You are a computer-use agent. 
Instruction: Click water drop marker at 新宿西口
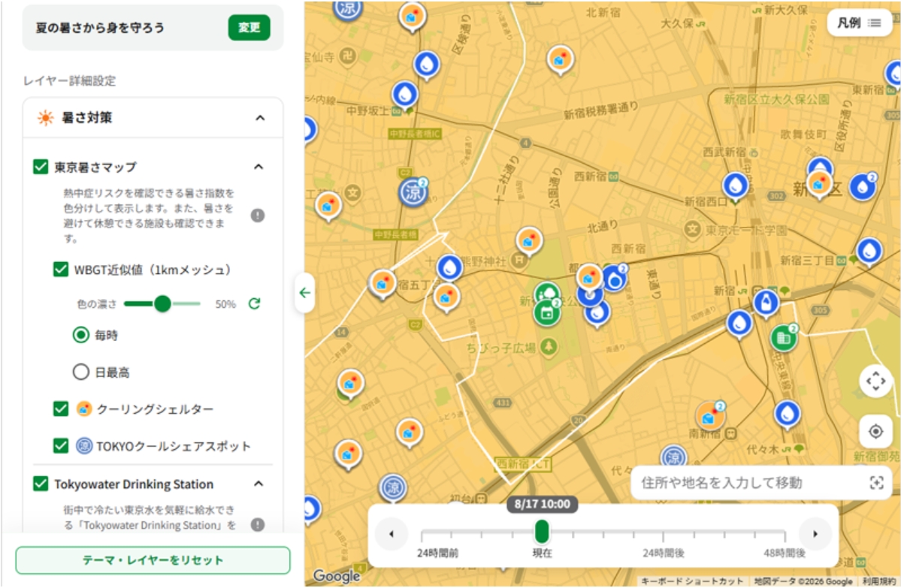click(x=735, y=186)
